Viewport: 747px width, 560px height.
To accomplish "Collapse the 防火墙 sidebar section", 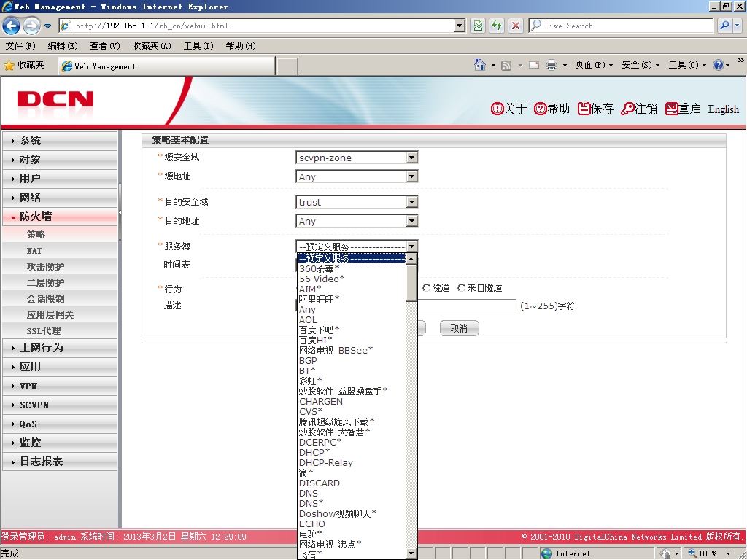I will [60, 217].
